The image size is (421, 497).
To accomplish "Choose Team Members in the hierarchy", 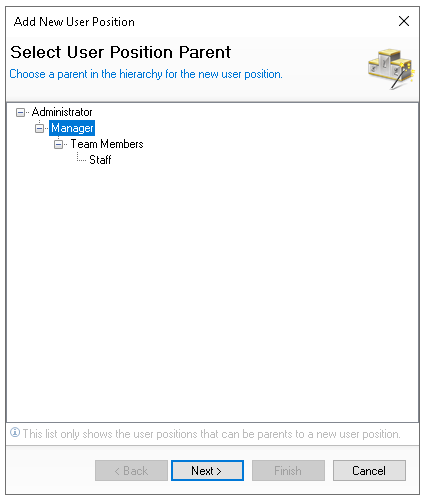I will [x=107, y=144].
